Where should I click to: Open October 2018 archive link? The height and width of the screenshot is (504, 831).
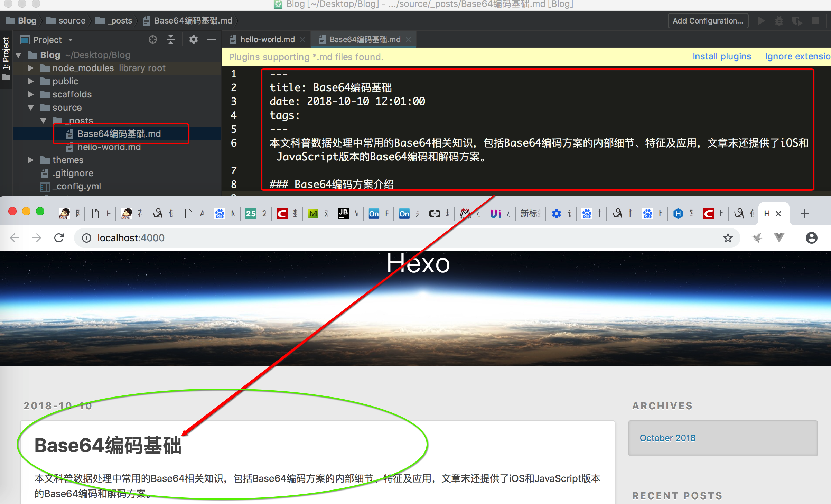(667, 438)
